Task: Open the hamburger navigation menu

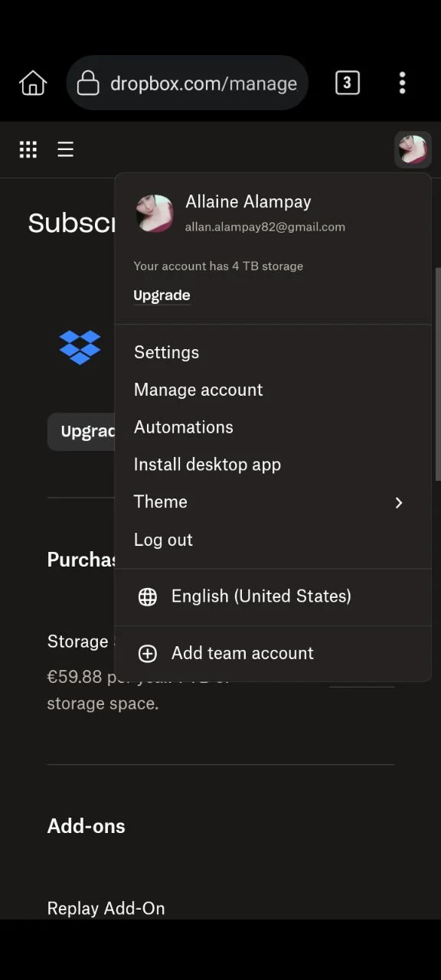Action: (x=66, y=149)
